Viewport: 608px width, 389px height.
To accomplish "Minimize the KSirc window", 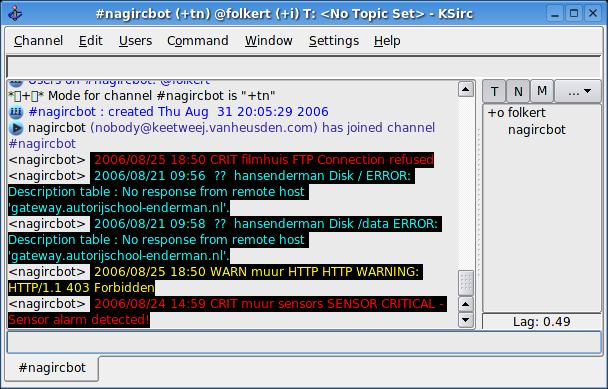I will [x=555, y=14].
